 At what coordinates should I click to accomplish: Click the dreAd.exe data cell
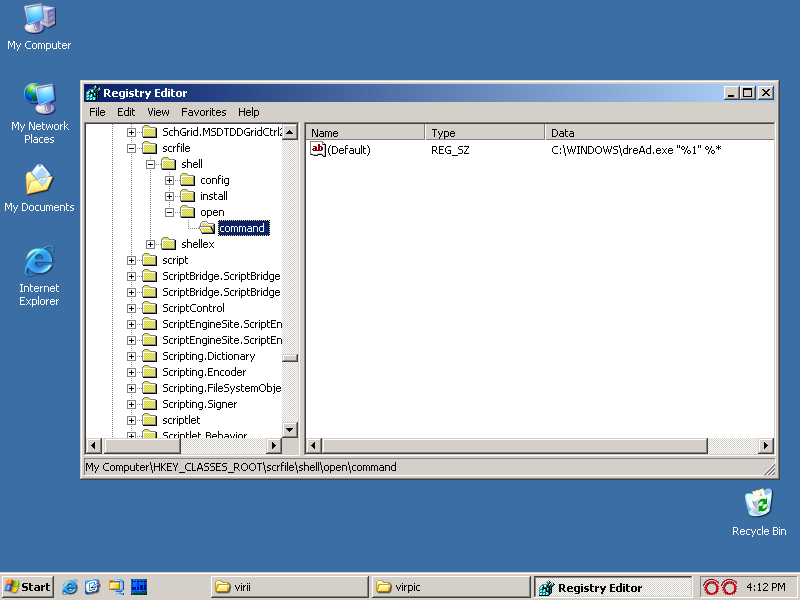pyautogui.click(x=636, y=150)
